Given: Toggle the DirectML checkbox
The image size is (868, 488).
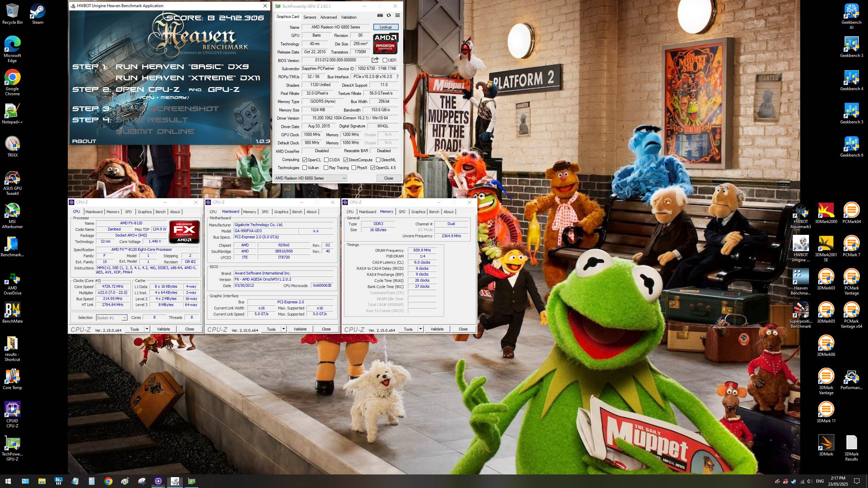Looking at the screenshot, I should (378, 160).
